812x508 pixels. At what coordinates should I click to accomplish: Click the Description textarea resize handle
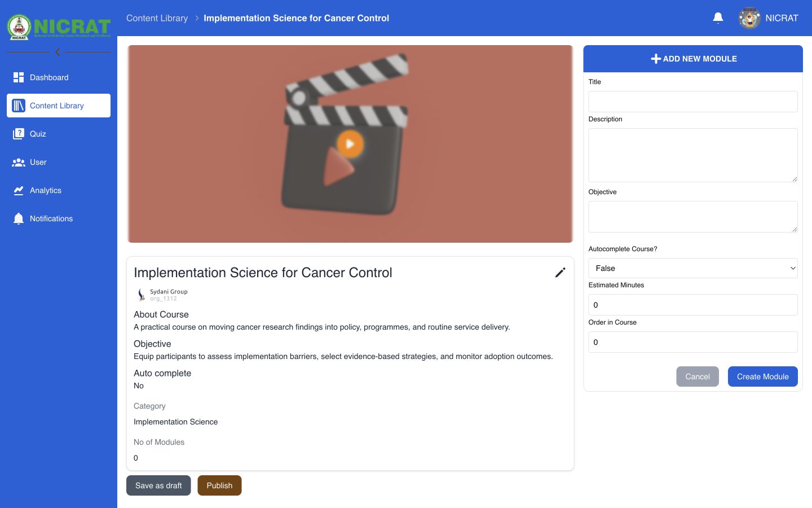point(795,179)
